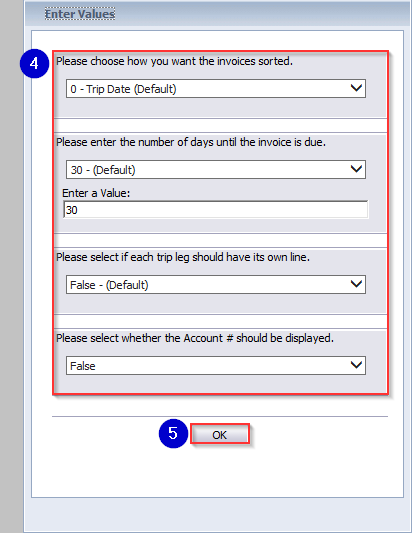The image size is (412, 533).
Task: Click the 'Enter Values' dialog title
Action: point(80,14)
